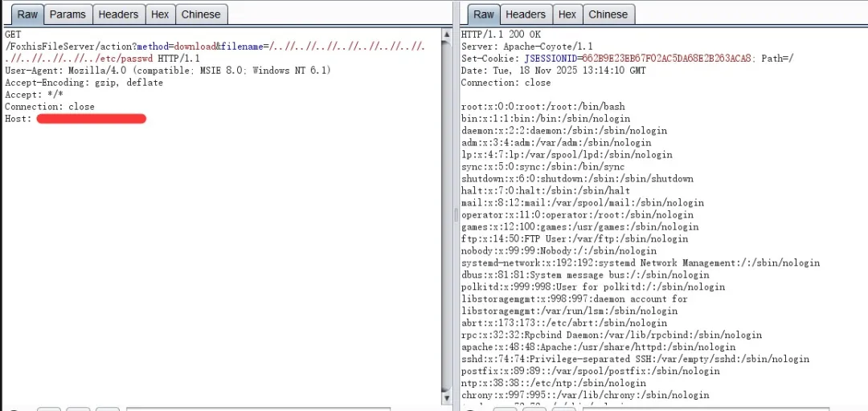Click request pane scrollbar up arrow
This screenshot has width=868, height=411.
447,35
